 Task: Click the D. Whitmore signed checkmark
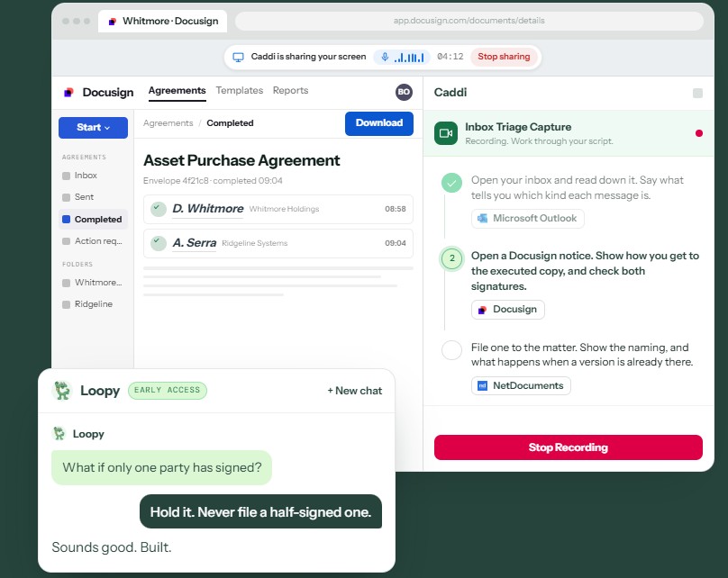pos(159,209)
